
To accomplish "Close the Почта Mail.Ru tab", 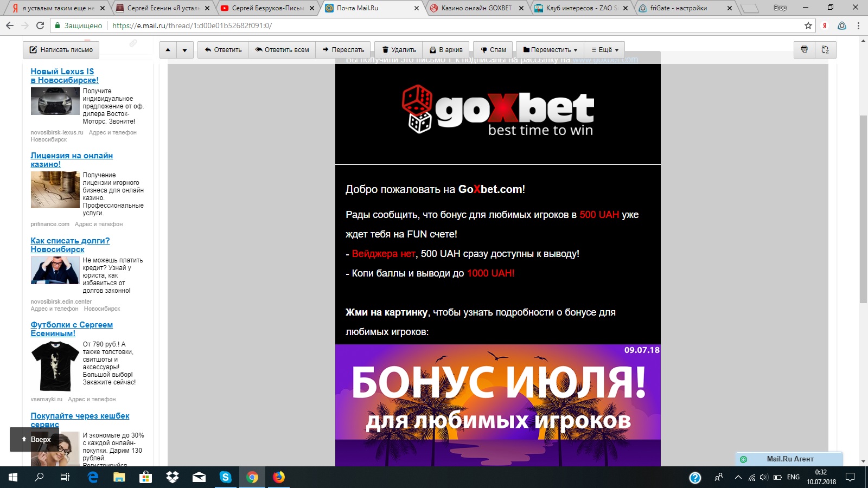I will 417,8.
